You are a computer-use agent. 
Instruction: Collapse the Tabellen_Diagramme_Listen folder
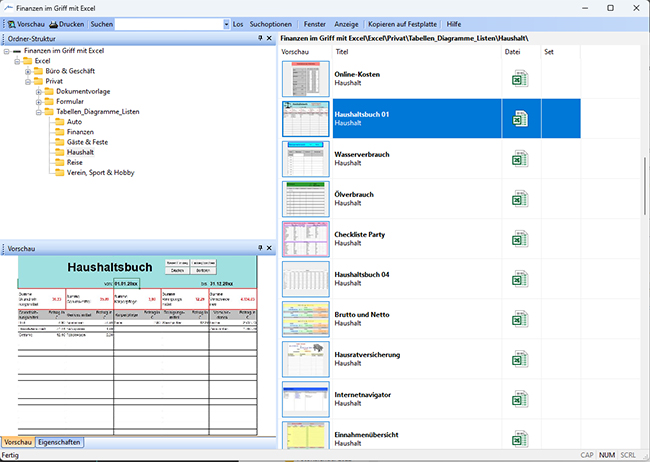[38, 112]
